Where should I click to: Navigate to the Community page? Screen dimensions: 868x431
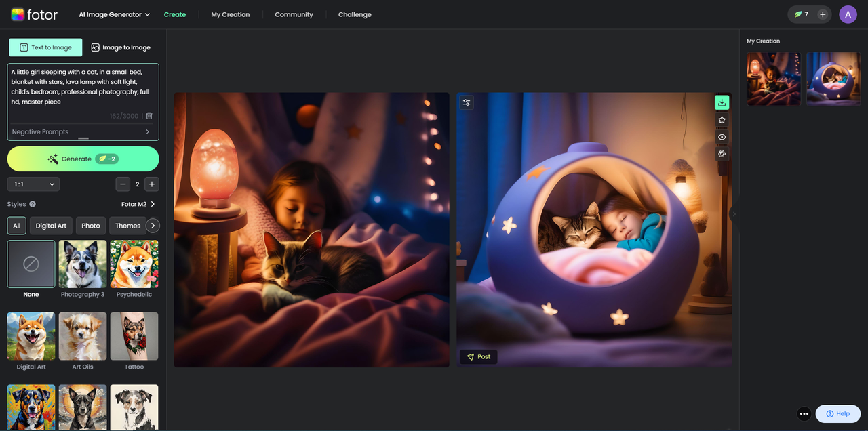293,14
